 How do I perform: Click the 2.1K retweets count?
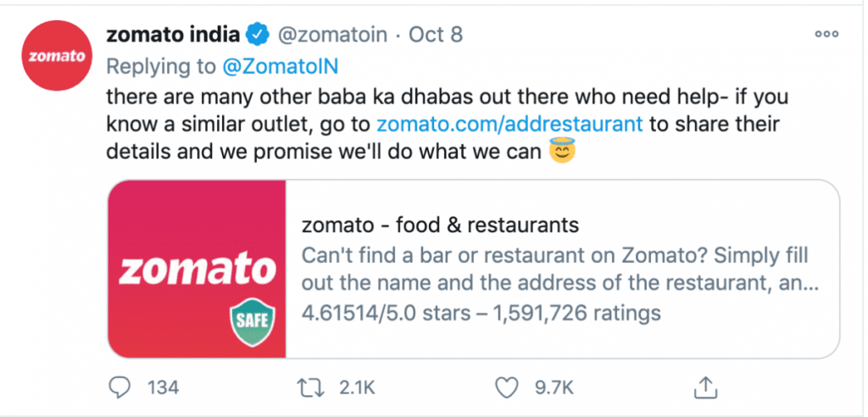click(357, 387)
